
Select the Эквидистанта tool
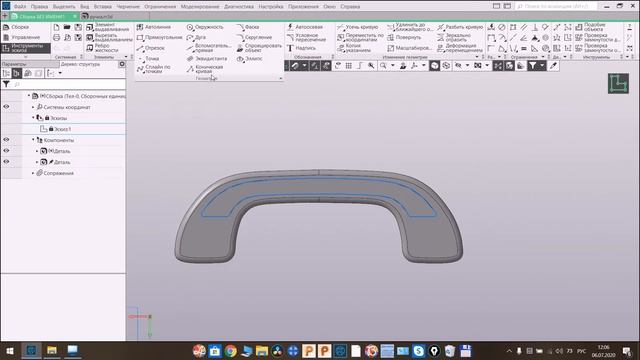click(207, 59)
